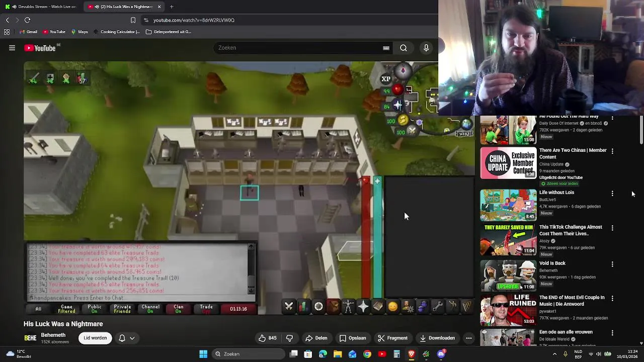Open the Geïmporteerd bookmarks folder
The height and width of the screenshot is (362, 644).
169,32
